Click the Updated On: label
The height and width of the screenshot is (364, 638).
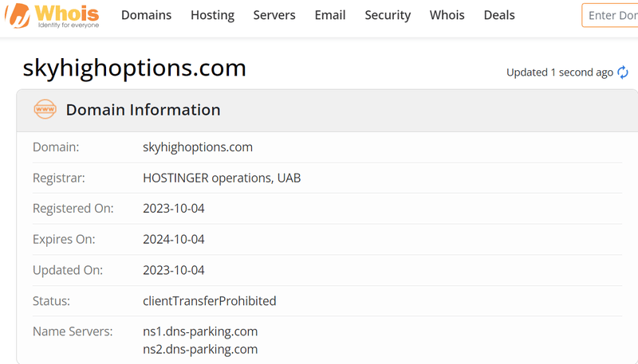68,270
